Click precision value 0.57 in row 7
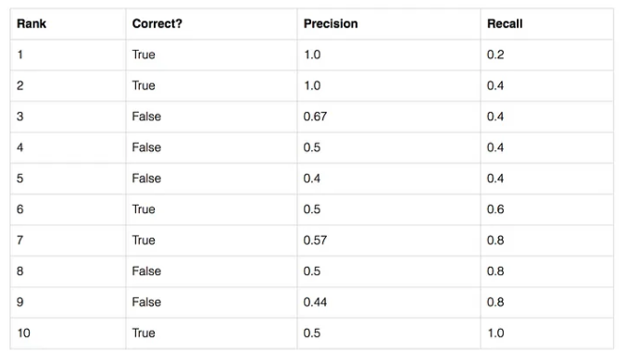627x364 pixels. pyautogui.click(x=315, y=240)
